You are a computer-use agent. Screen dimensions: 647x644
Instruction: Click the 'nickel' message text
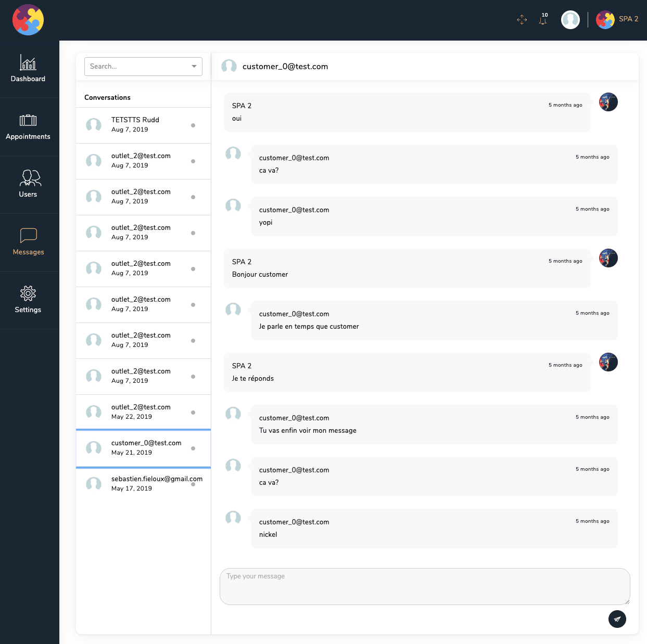[268, 534]
